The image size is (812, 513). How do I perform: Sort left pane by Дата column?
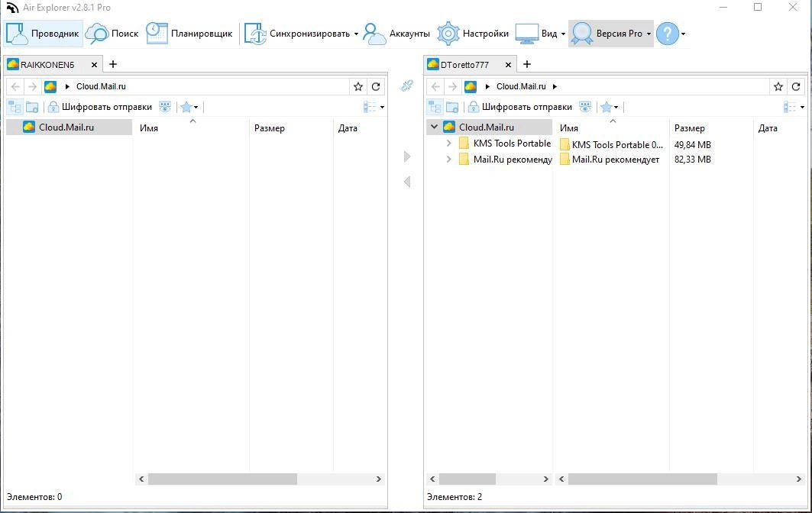[x=348, y=127]
